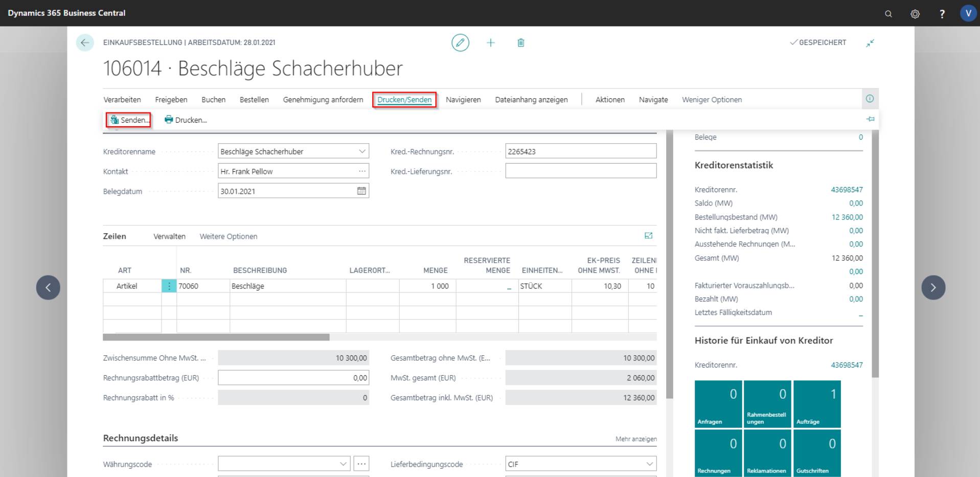Viewport: 980px width, 477px height.
Task: Click the search magnifier icon in top bar
Action: coord(888,14)
